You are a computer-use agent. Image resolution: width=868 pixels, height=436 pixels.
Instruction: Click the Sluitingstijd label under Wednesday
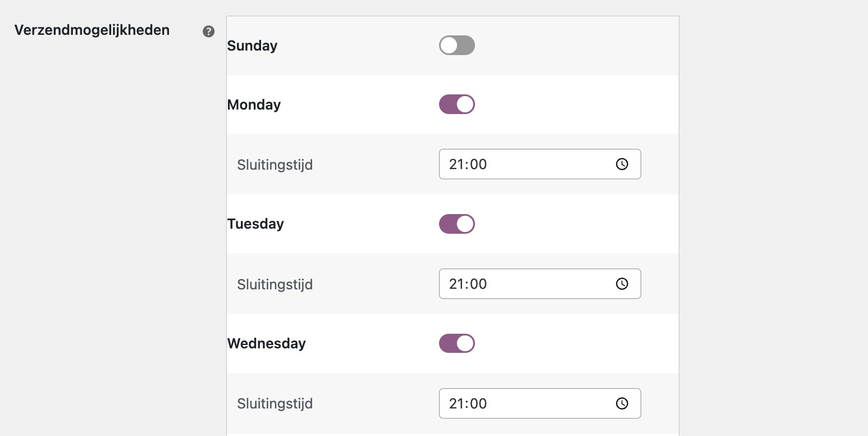275,403
